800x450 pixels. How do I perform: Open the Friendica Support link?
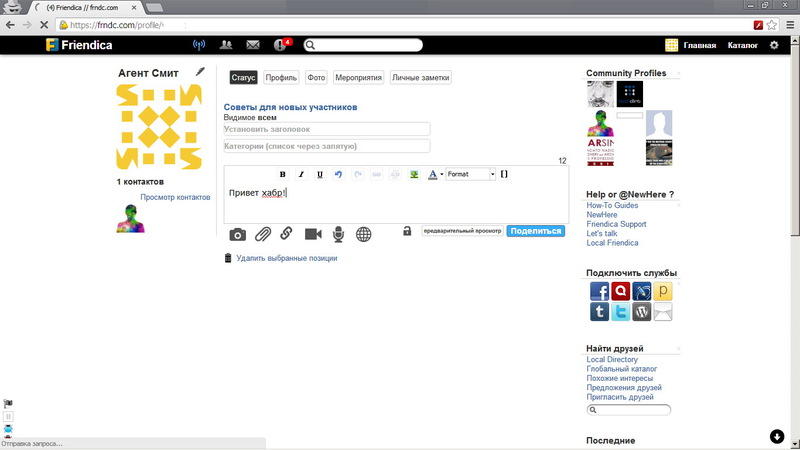click(616, 224)
